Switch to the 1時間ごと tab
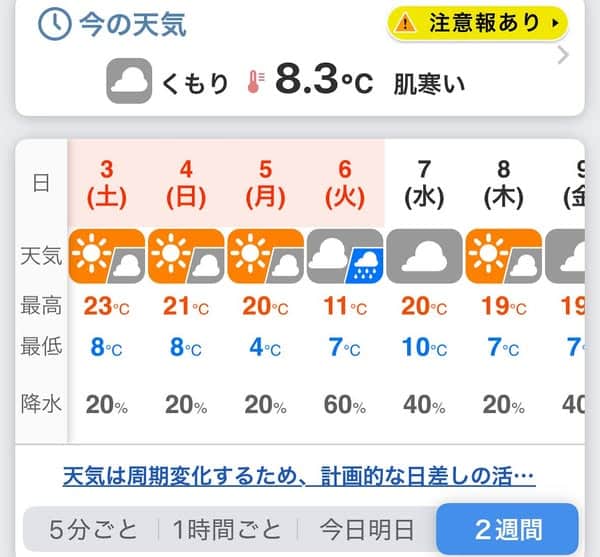 (227, 530)
